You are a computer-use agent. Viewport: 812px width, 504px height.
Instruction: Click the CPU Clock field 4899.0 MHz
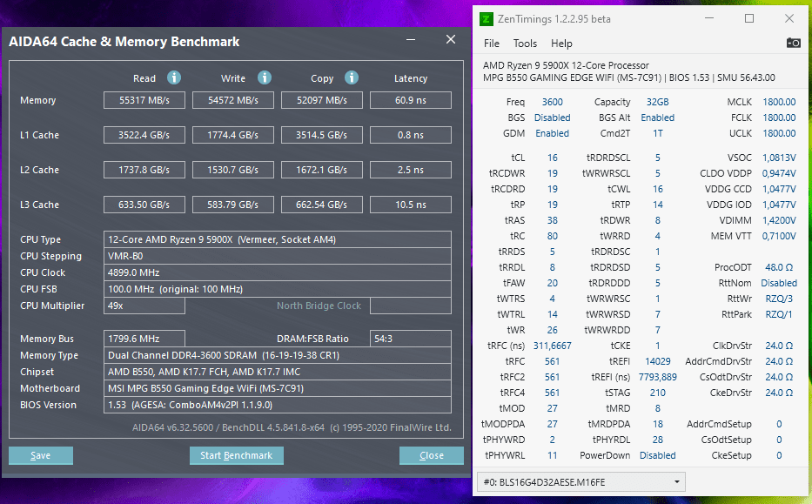(278, 272)
